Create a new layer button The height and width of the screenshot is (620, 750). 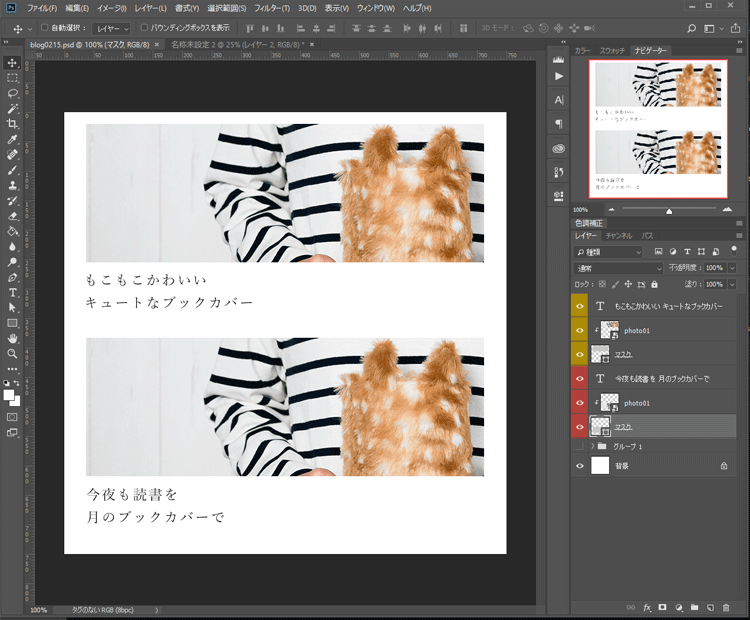tap(710, 607)
